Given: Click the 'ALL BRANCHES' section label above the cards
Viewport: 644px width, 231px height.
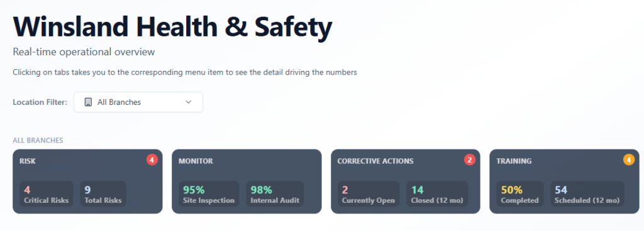Looking at the screenshot, I should (x=38, y=141).
